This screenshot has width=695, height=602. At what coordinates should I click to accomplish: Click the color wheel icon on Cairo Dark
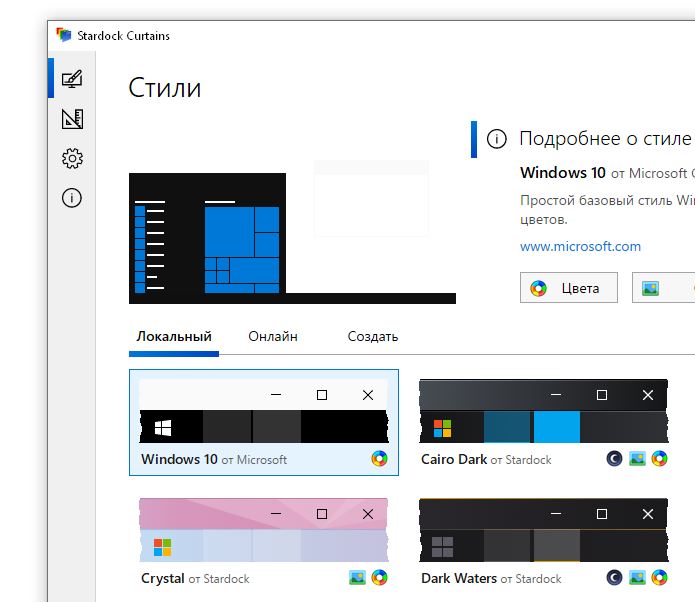[x=659, y=458]
